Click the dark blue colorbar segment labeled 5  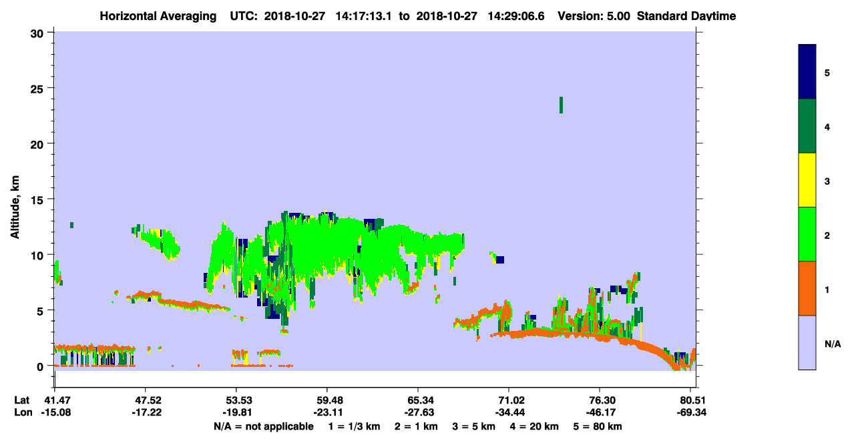coord(807,72)
